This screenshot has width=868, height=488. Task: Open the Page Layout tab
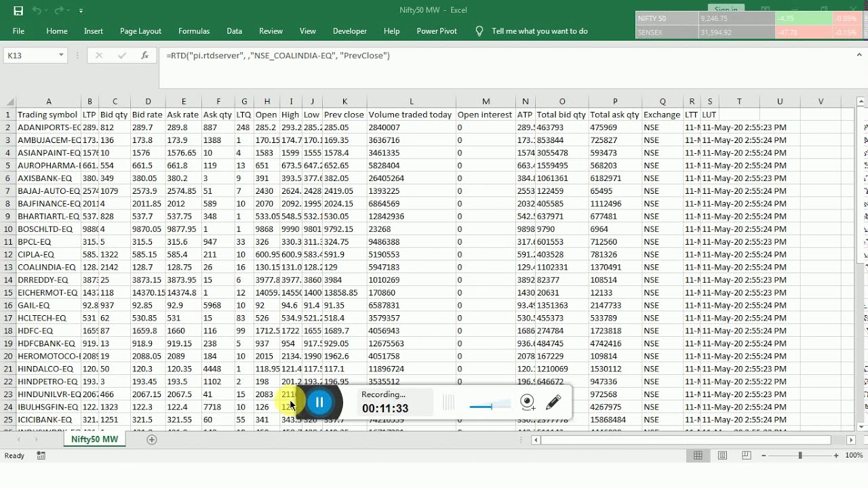pos(140,31)
